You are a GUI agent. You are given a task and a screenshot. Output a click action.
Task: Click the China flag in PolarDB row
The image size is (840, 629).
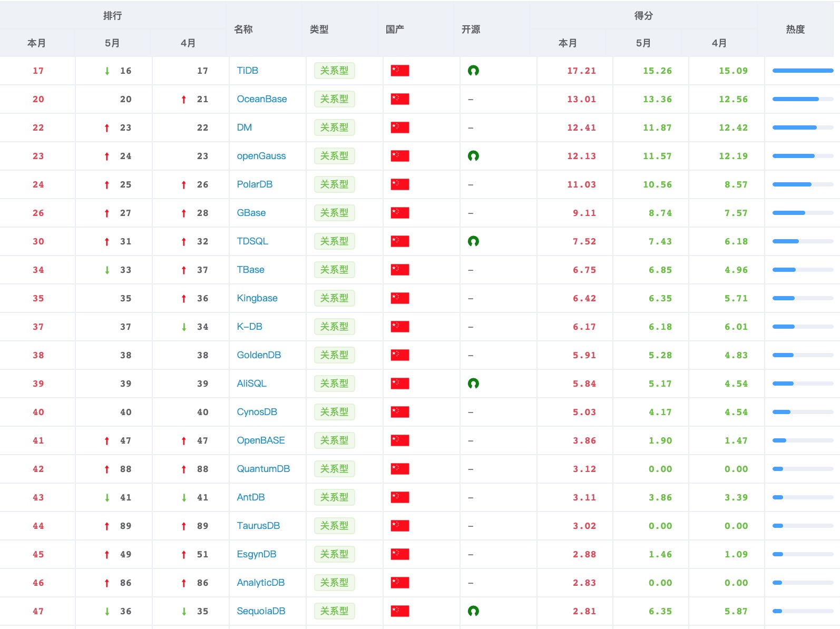pos(400,184)
